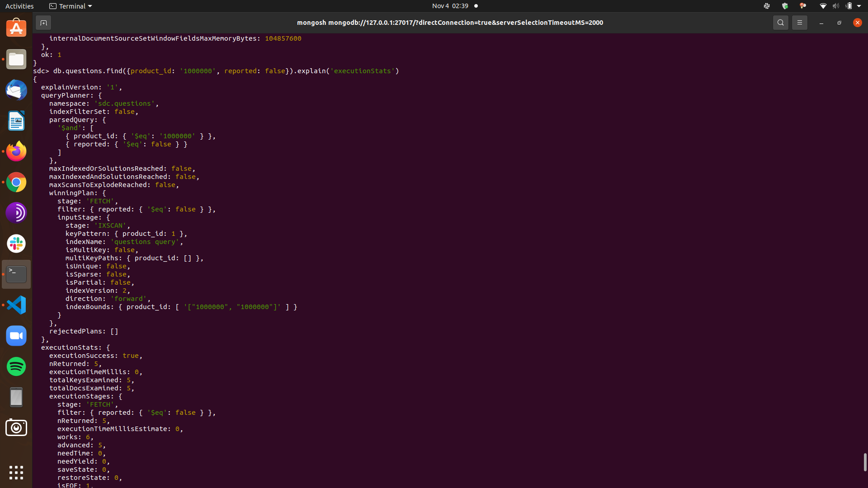
Task: Click the Slack tray indicator
Action: 767,6
